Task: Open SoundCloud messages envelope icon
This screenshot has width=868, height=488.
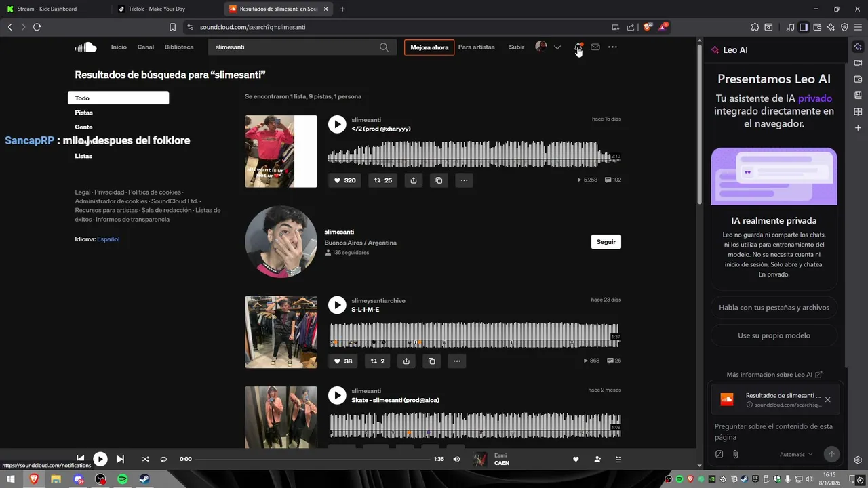Action: [595, 47]
